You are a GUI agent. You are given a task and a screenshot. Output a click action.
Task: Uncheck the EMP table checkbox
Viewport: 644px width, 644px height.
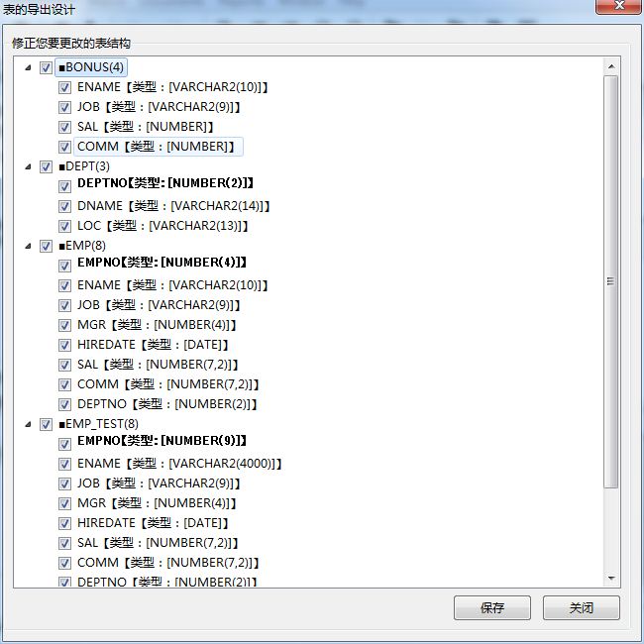coord(46,246)
